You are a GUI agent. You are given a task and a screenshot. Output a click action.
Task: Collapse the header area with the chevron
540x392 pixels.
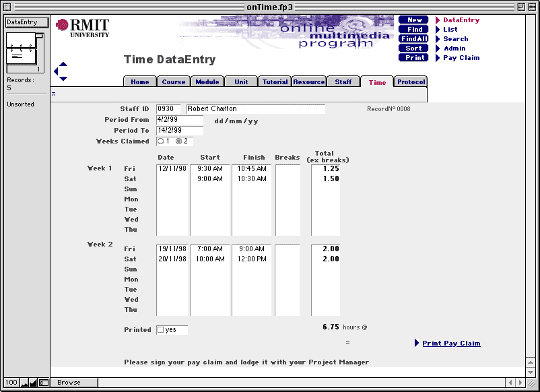click(53, 95)
